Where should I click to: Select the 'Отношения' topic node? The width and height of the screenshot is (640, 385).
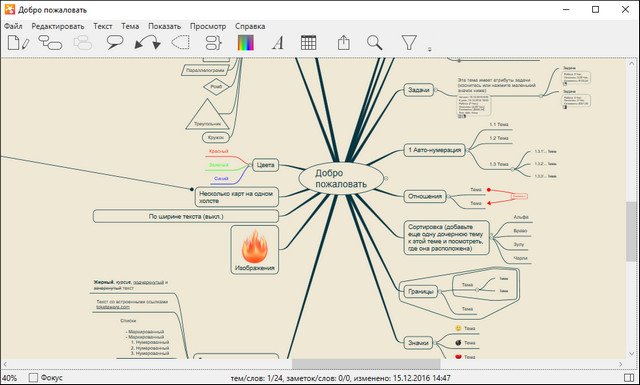tap(425, 196)
